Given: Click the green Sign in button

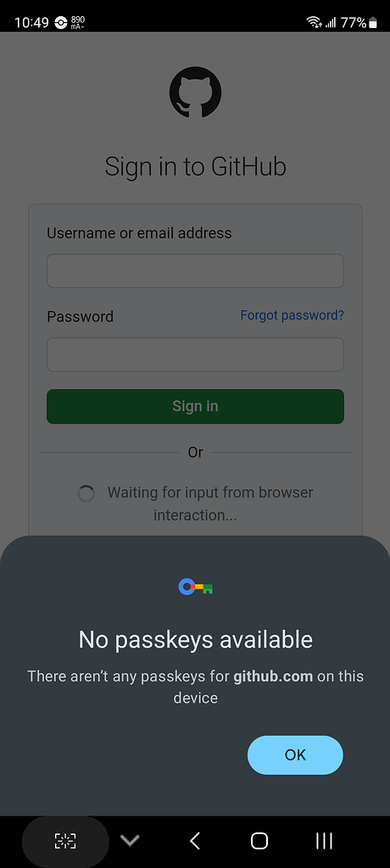Looking at the screenshot, I should pyautogui.click(x=195, y=406).
